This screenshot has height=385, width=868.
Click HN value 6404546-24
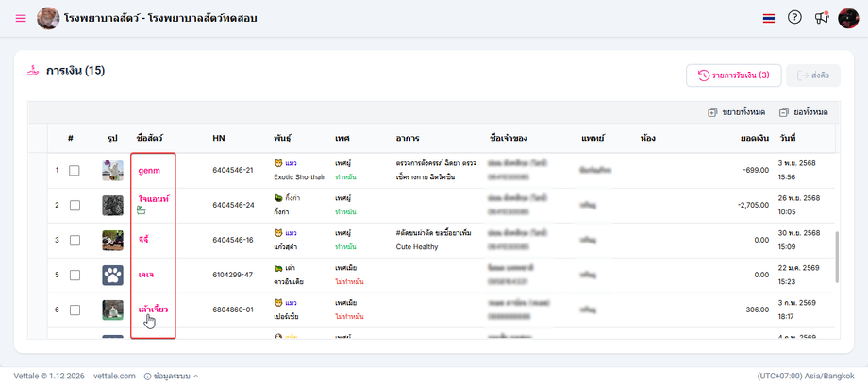(232, 205)
